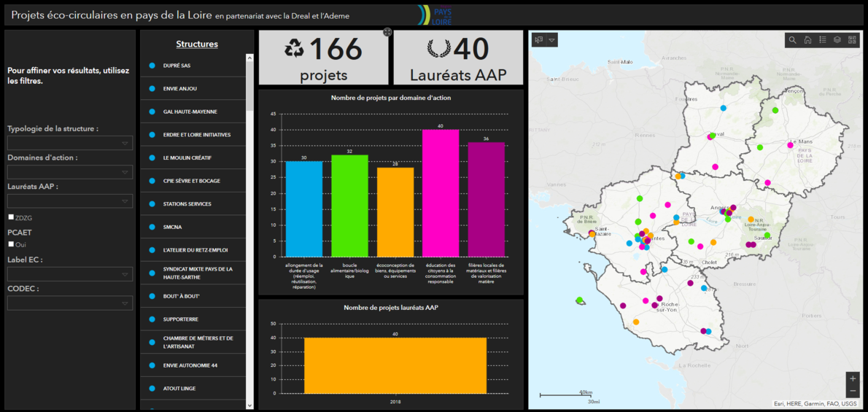The image size is (868, 412).
Task: Zoom in with the plus button
Action: tap(853, 378)
